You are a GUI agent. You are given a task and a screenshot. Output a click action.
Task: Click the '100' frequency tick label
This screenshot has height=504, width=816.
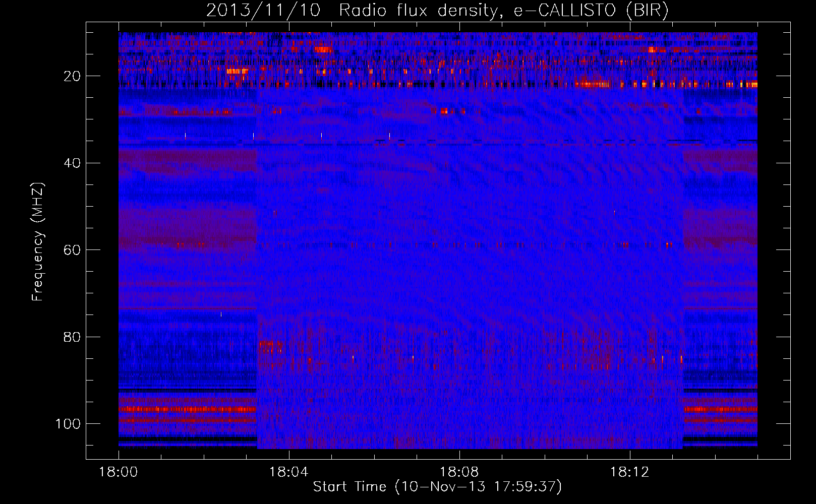(68, 424)
